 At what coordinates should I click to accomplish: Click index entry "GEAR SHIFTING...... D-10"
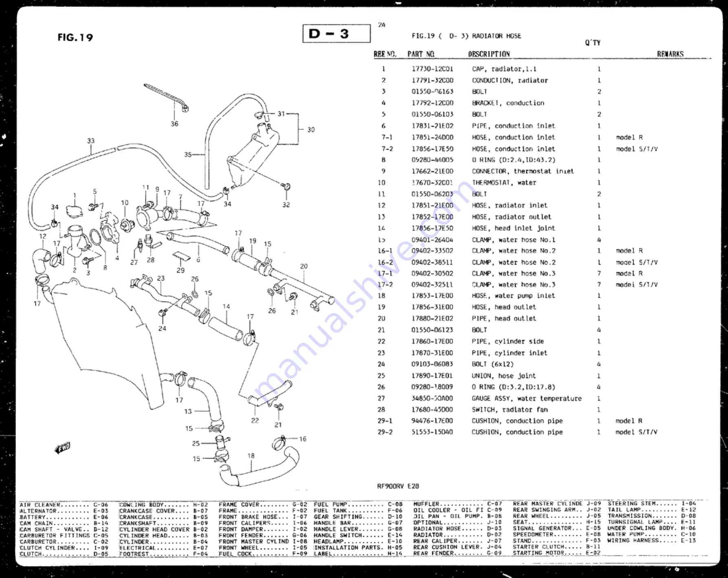click(x=358, y=516)
